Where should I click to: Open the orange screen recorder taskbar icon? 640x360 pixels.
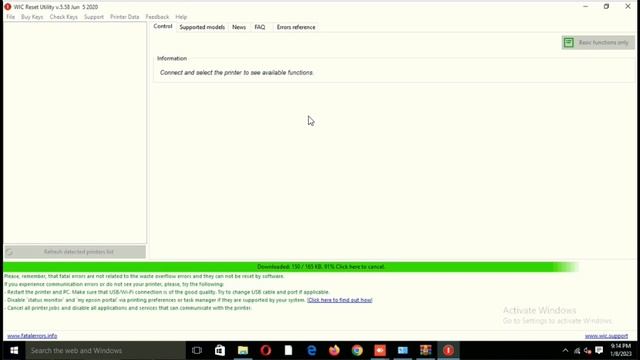pyautogui.click(x=380, y=351)
